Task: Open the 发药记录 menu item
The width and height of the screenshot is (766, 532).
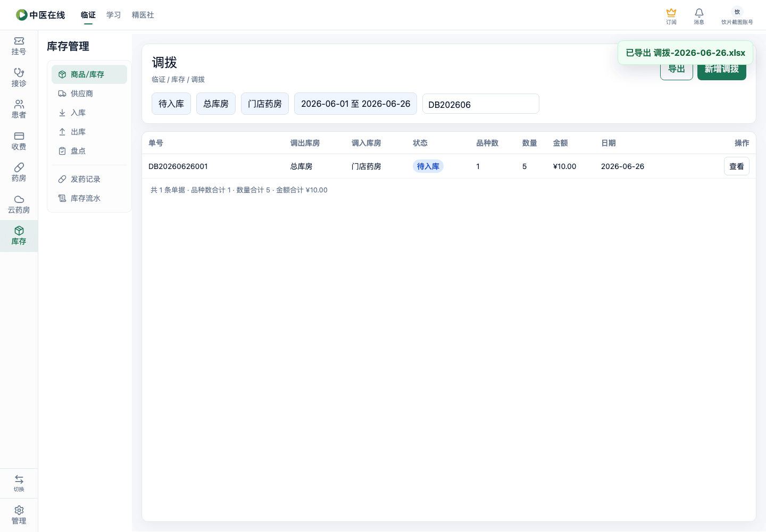Action: click(89, 179)
